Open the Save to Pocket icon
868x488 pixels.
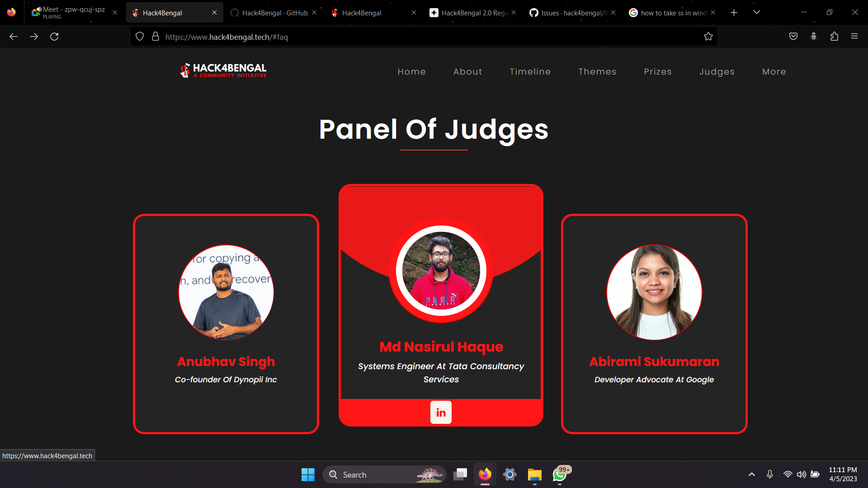(793, 37)
